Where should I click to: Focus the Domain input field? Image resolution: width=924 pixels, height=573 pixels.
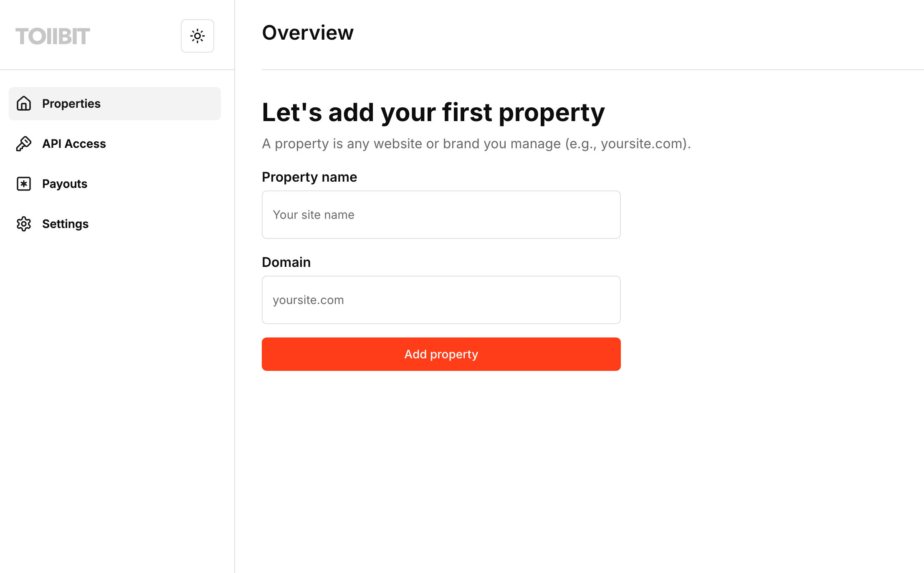(441, 300)
